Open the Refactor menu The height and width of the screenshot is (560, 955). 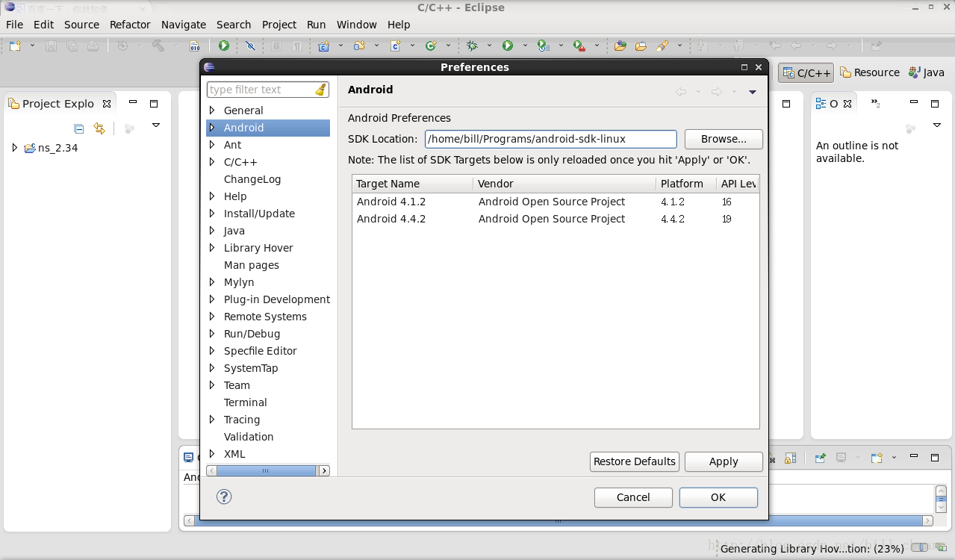[x=130, y=25]
